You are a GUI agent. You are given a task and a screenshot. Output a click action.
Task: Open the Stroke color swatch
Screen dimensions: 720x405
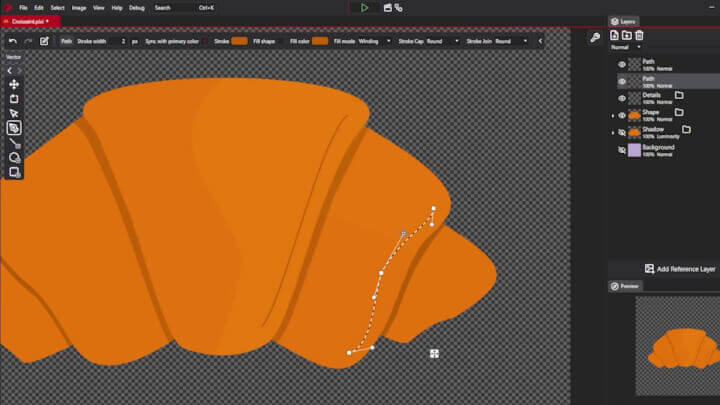coord(239,41)
